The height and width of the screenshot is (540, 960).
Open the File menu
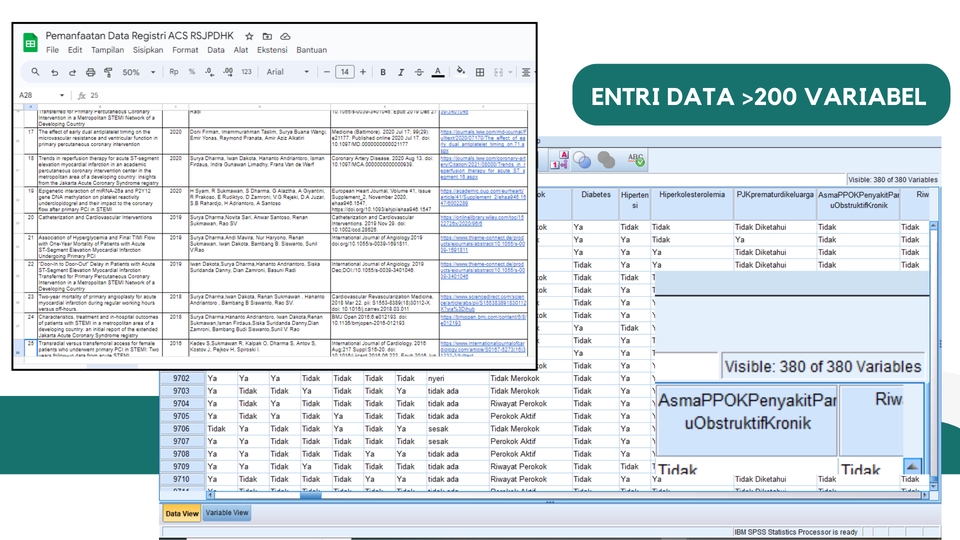[53, 50]
